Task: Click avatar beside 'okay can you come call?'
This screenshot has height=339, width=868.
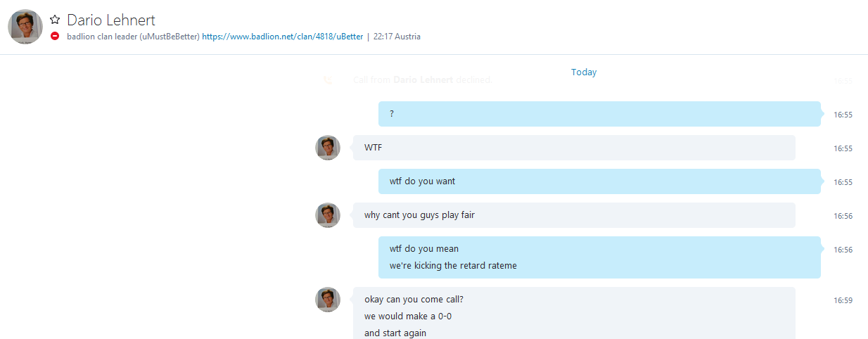Action: tap(328, 300)
